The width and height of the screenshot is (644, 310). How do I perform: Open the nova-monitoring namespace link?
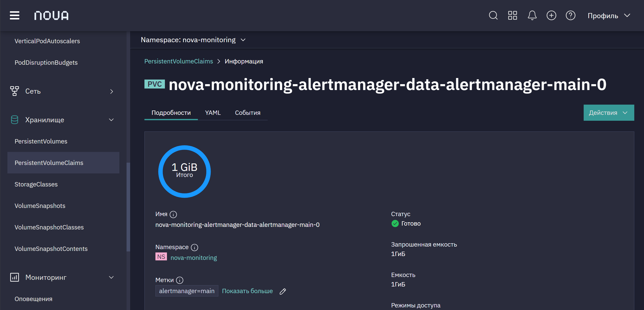tap(194, 258)
